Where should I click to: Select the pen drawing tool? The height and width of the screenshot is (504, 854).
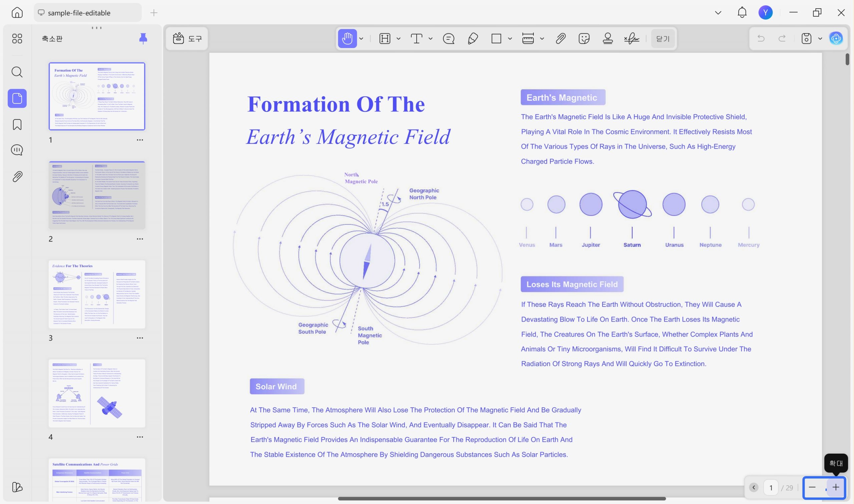pos(473,38)
